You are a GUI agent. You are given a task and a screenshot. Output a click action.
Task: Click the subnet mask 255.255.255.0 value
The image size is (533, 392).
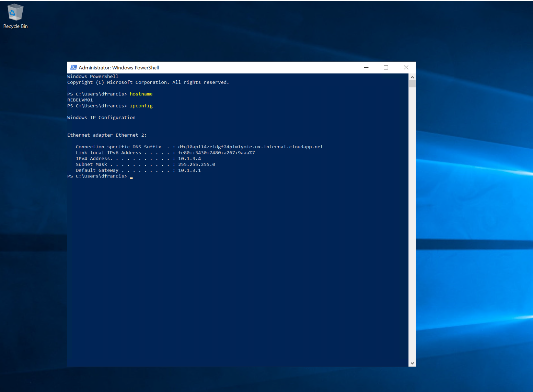point(197,164)
